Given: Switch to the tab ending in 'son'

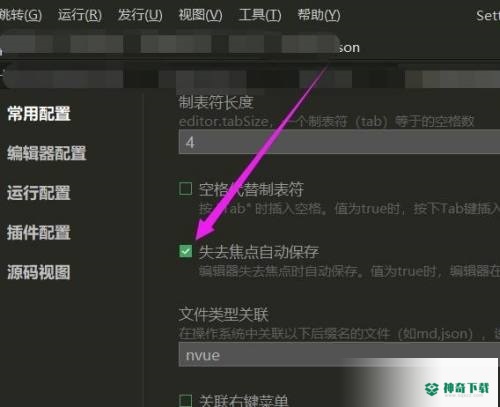Looking at the screenshot, I should (x=349, y=48).
